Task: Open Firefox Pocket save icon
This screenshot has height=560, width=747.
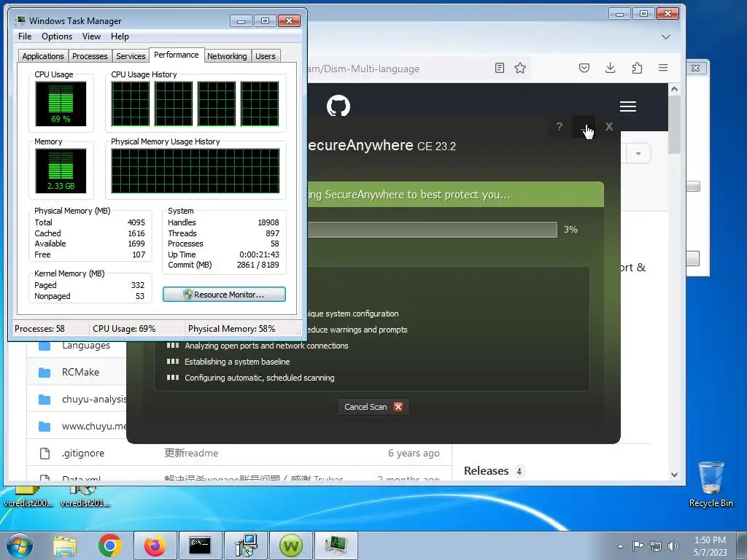Action: pos(584,68)
